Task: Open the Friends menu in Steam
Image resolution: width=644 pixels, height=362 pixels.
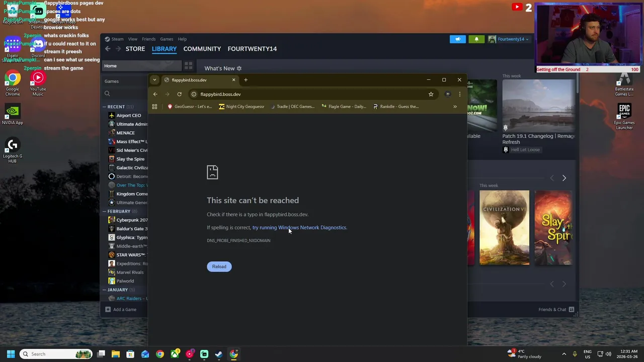Action: pos(148,39)
